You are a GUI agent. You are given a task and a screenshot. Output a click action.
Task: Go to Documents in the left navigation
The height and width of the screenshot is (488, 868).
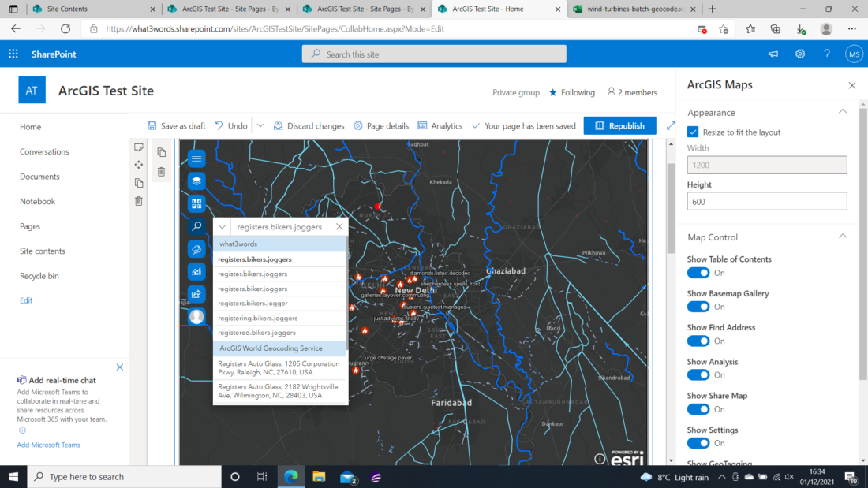pyautogui.click(x=39, y=177)
